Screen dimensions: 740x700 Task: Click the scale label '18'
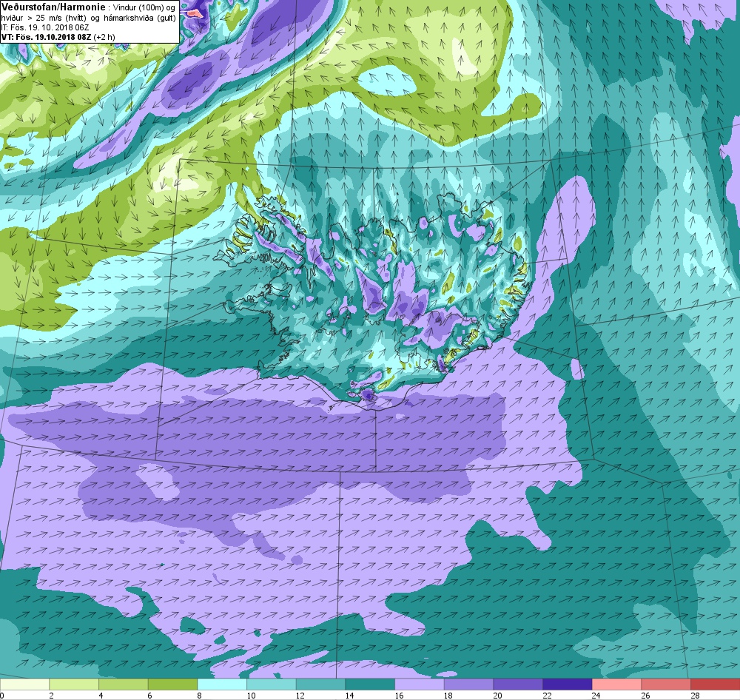pyautogui.click(x=448, y=696)
